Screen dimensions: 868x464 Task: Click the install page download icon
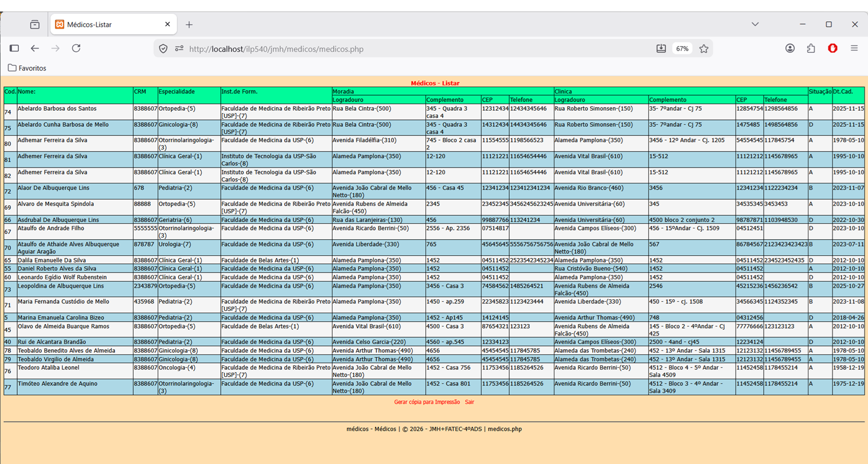click(x=661, y=49)
